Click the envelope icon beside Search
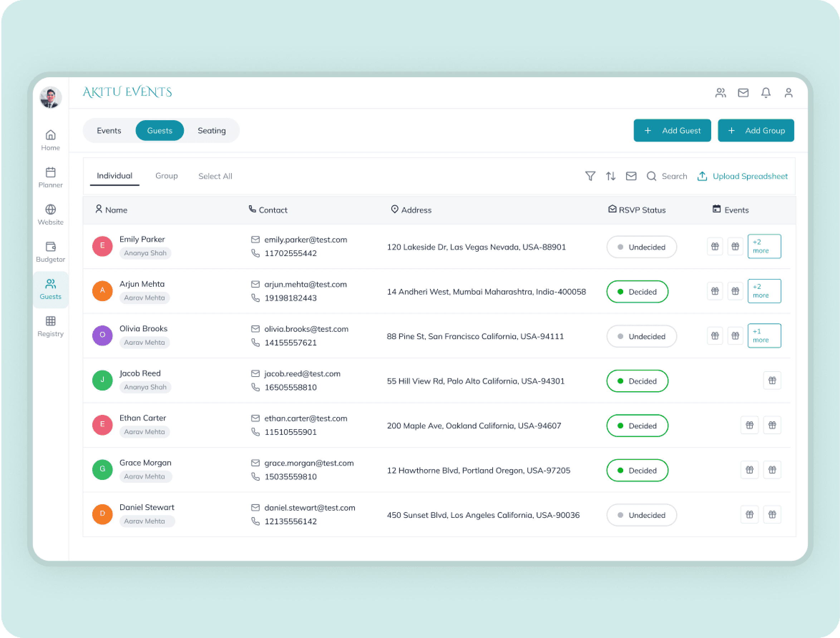Viewport: 840px width, 638px height. pos(631,176)
